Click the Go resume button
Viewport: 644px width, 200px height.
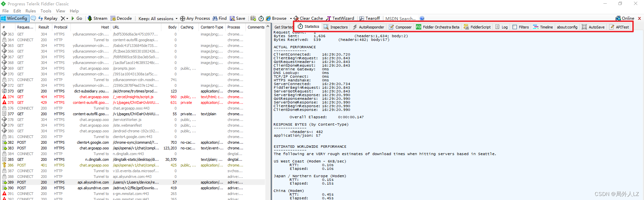[x=77, y=18]
